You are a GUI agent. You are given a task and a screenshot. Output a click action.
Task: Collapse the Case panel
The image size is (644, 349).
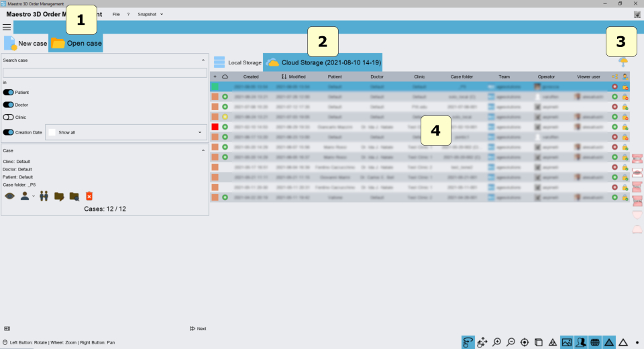(203, 150)
